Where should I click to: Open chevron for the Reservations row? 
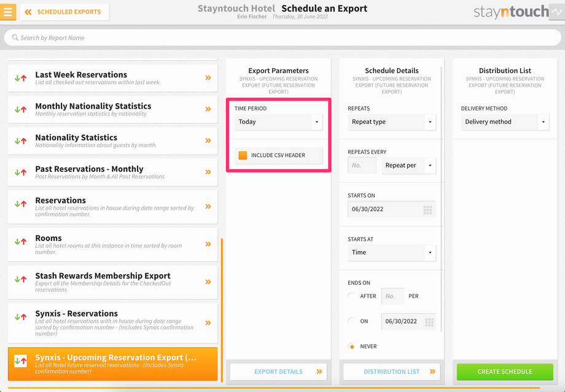pyautogui.click(x=208, y=206)
